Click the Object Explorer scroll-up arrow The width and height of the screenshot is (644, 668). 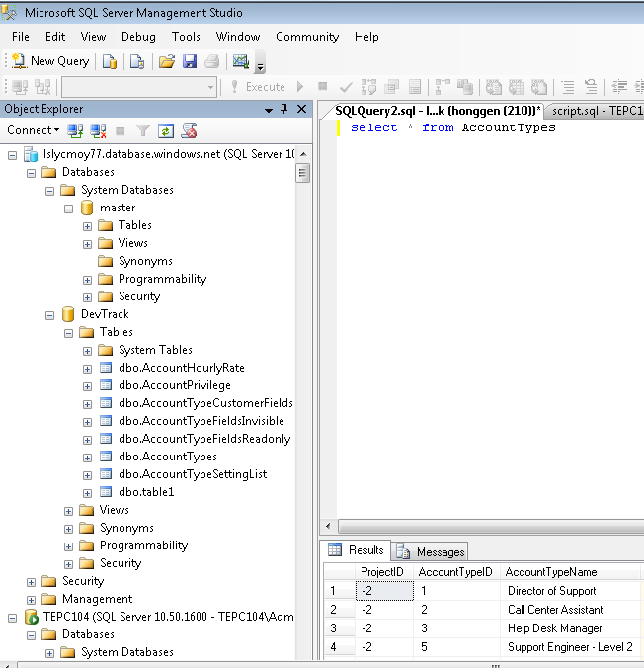[303, 154]
